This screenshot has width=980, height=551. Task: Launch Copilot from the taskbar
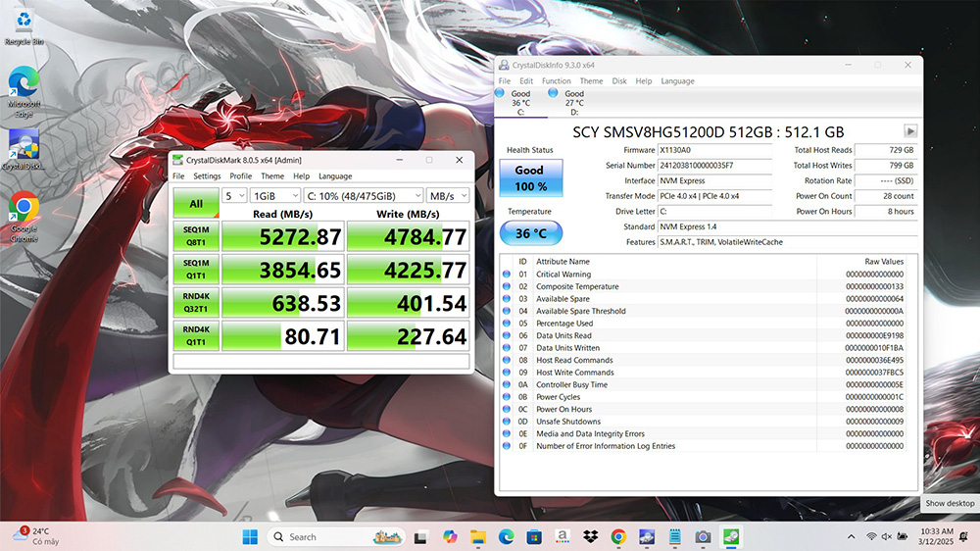[450, 536]
